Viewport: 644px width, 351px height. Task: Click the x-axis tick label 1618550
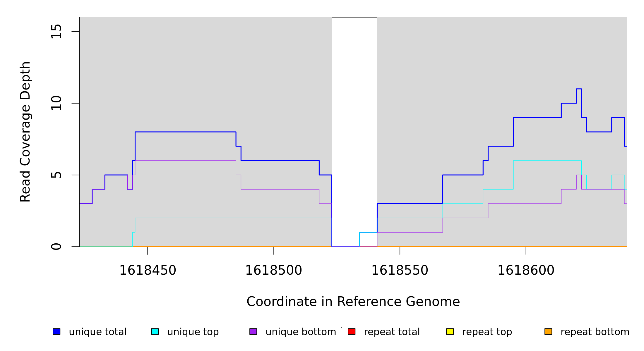click(x=400, y=271)
